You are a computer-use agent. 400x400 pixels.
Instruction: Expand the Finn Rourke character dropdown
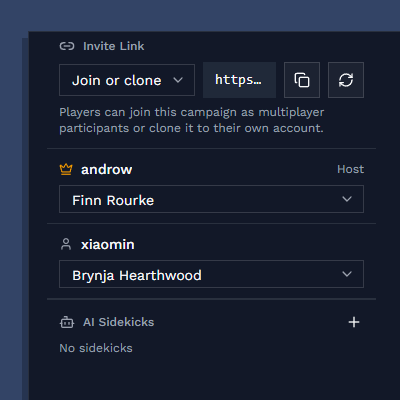point(211,199)
